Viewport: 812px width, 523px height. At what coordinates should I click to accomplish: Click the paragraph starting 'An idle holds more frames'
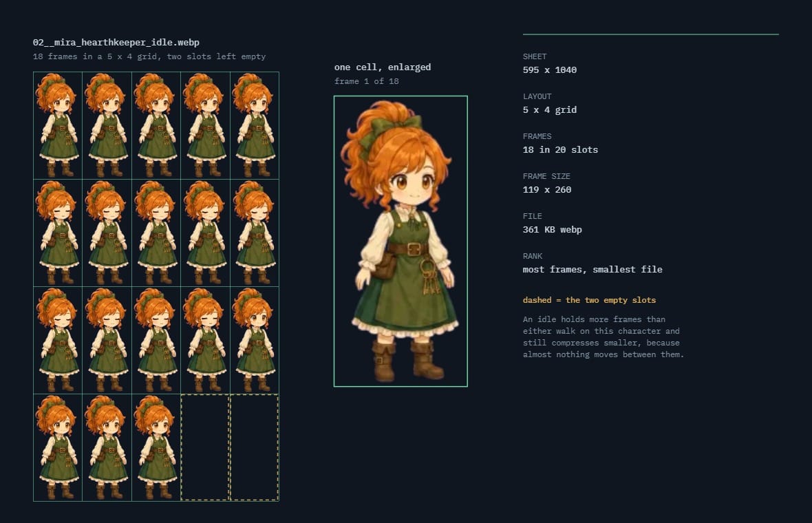tap(603, 337)
